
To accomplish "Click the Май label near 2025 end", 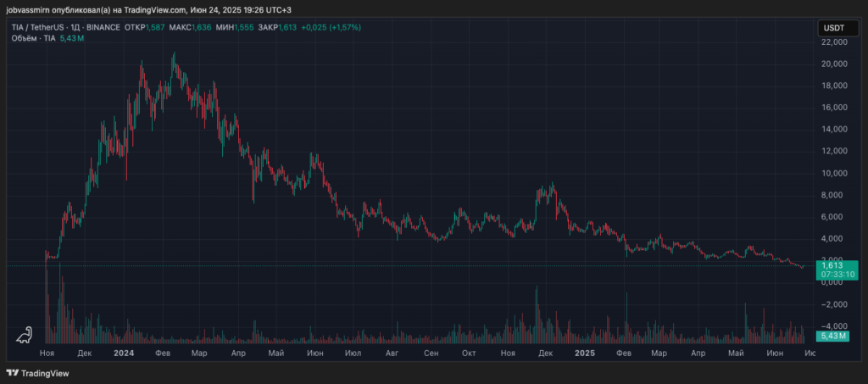I will click(x=736, y=352).
